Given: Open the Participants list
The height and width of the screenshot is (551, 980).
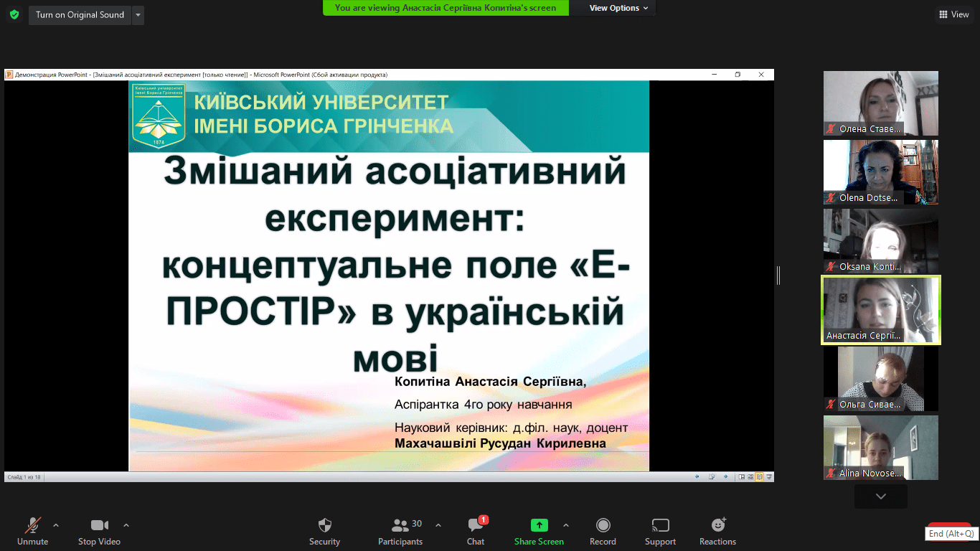Looking at the screenshot, I should click(x=400, y=531).
